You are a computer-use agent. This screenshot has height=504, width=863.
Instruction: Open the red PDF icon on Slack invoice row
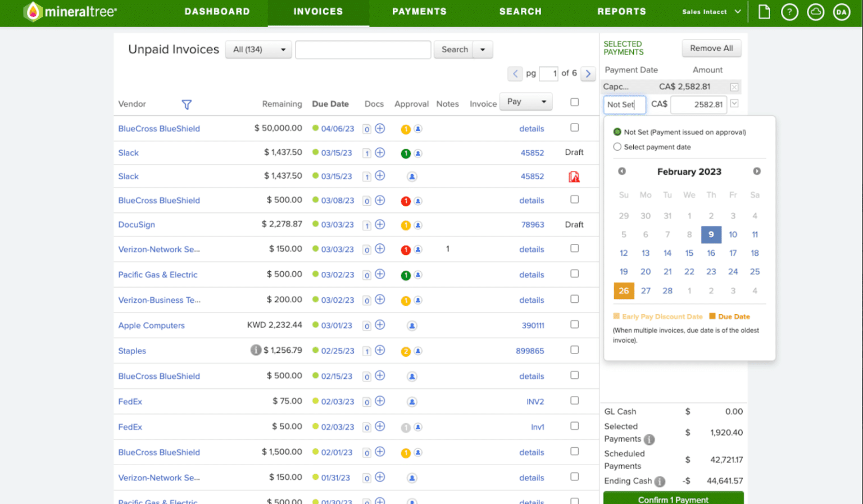(x=574, y=176)
